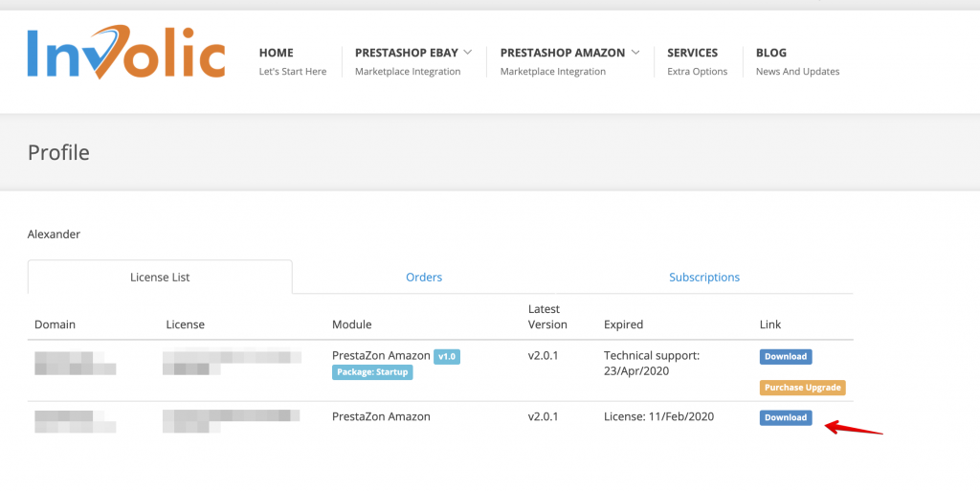Click the Expired column header
This screenshot has height=491, width=980.
[x=623, y=324]
